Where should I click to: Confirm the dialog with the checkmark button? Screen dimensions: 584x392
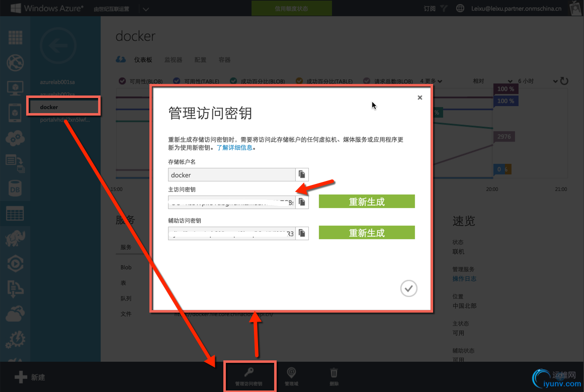pyautogui.click(x=408, y=288)
